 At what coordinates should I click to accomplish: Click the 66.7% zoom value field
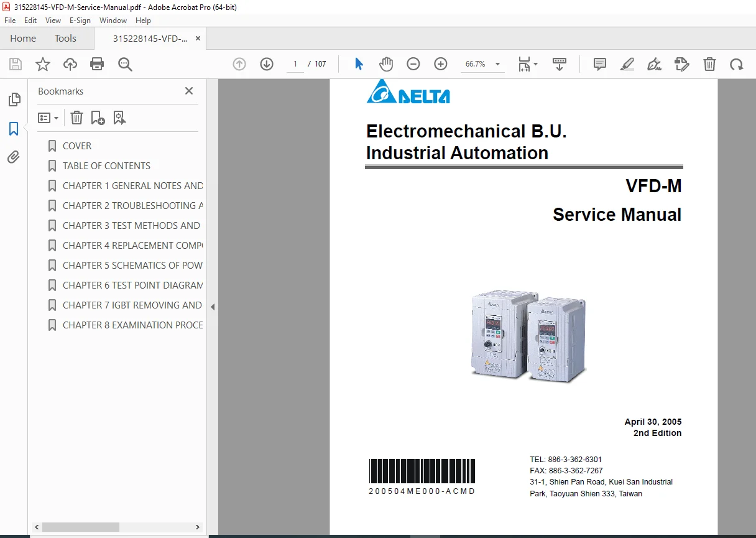coord(476,64)
